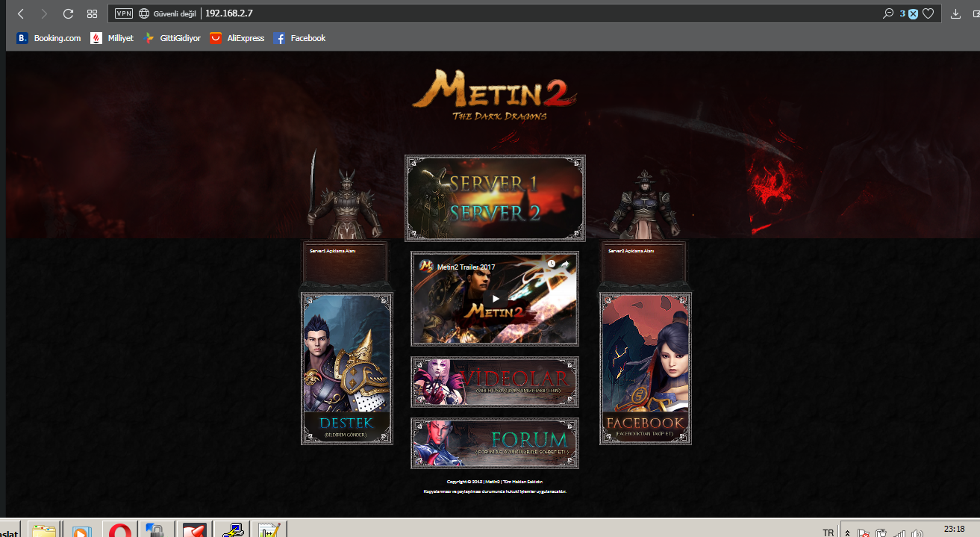Click the video Watch later clock icon
Image resolution: width=980 pixels, height=537 pixels.
[x=552, y=264]
